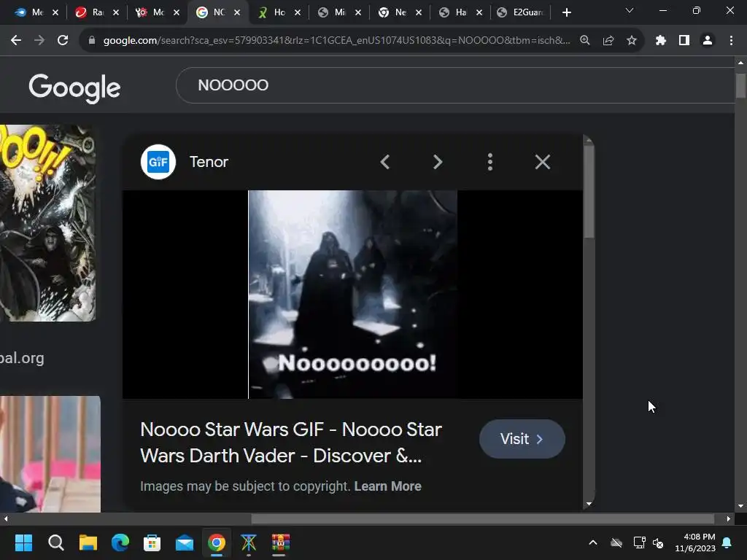
Task: Click the page scroll-right arrow
Action: (x=729, y=519)
